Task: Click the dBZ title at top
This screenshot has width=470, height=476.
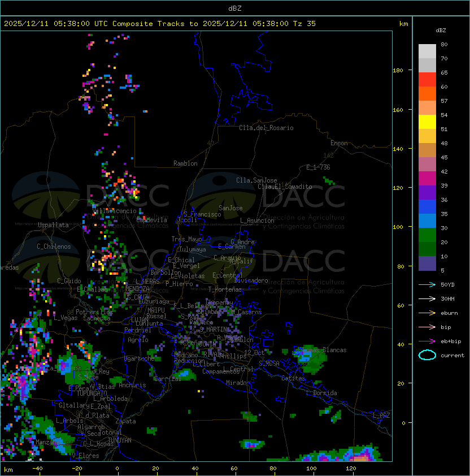Action: point(235,8)
